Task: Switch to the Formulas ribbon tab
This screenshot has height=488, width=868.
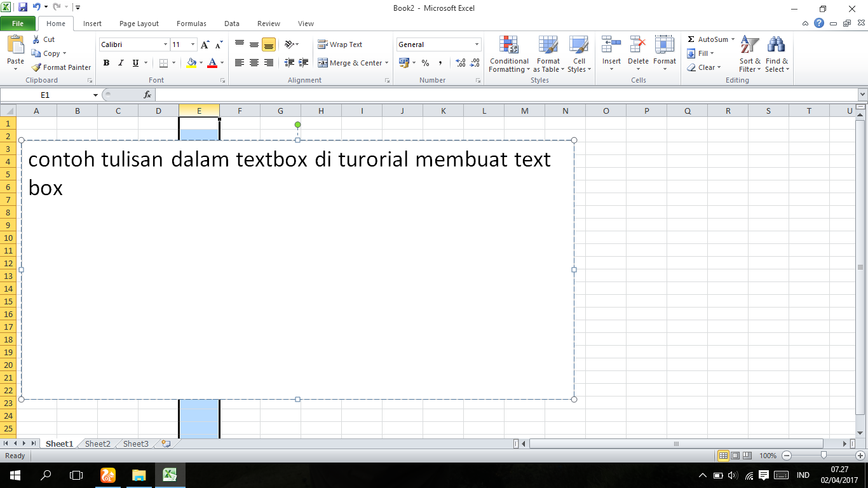Action: pyautogui.click(x=191, y=24)
